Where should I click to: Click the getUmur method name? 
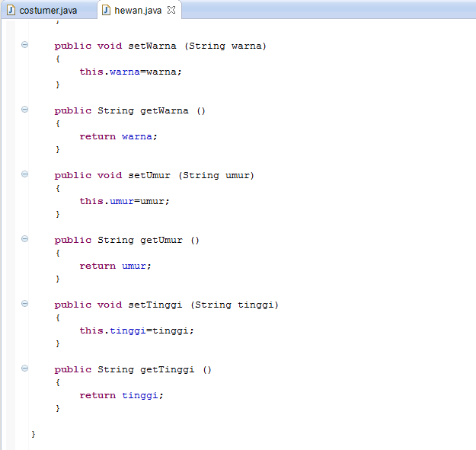161,241
